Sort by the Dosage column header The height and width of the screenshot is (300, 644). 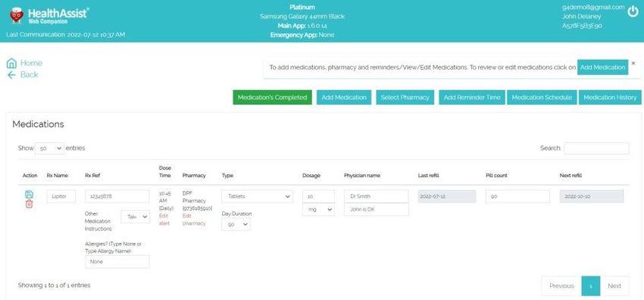[311, 175]
